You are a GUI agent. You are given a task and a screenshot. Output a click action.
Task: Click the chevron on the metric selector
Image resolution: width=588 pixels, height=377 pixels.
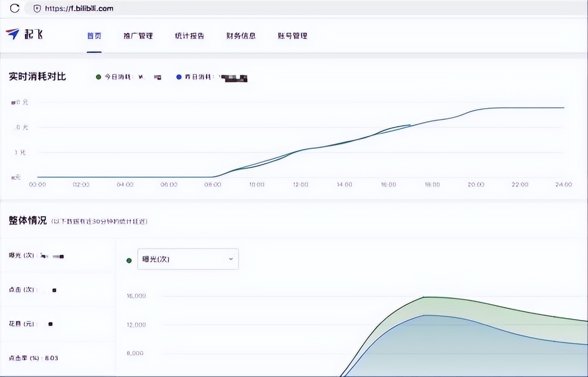(230, 259)
